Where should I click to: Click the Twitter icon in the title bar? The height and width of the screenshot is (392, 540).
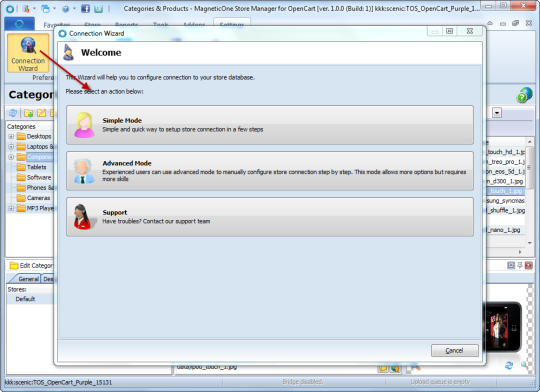coord(98,9)
